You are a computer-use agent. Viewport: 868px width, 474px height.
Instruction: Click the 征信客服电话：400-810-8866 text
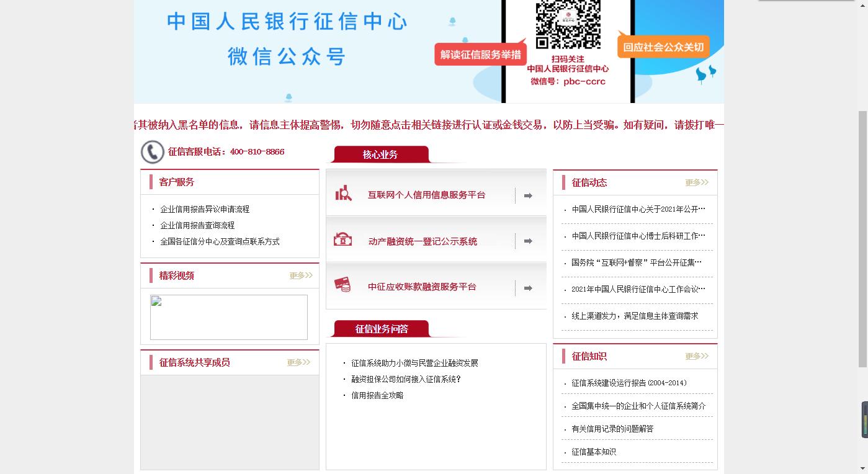click(x=226, y=151)
